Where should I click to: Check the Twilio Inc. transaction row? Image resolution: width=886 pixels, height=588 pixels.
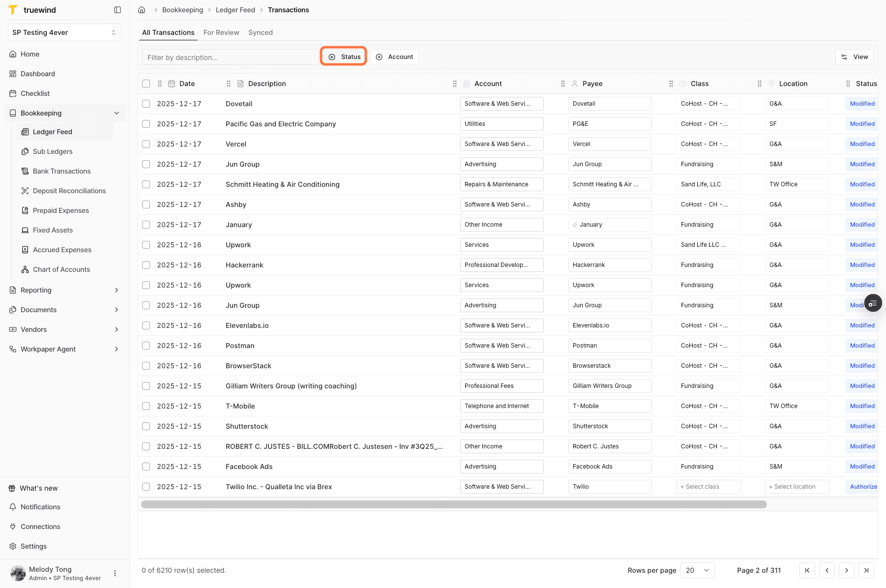pyautogui.click(x=146, y=487)
